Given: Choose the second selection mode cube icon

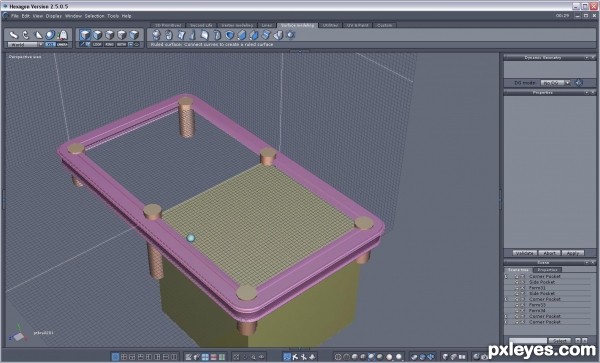Looking at the screenshot, I should (98, 35).
